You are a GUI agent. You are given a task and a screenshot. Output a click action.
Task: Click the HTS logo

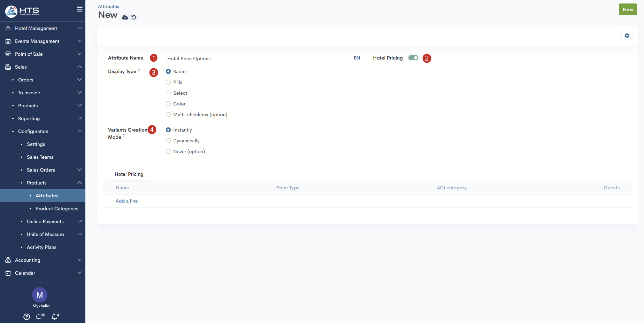pos(22,11)
